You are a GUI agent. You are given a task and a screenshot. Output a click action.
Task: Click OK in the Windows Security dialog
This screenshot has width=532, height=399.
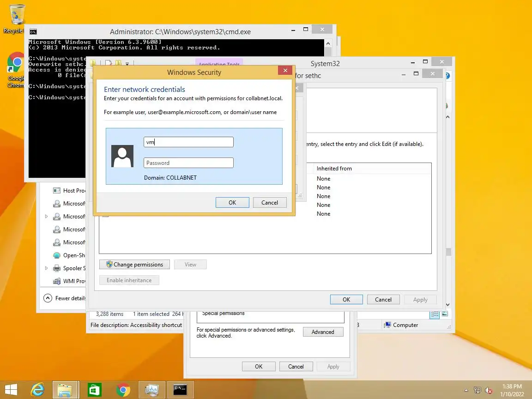pos(232,203)
